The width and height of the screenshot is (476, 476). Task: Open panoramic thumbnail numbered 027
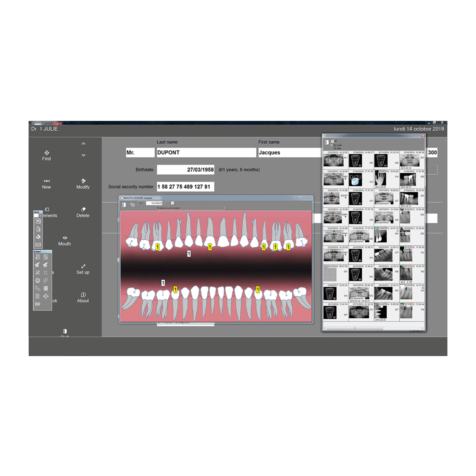410,160
